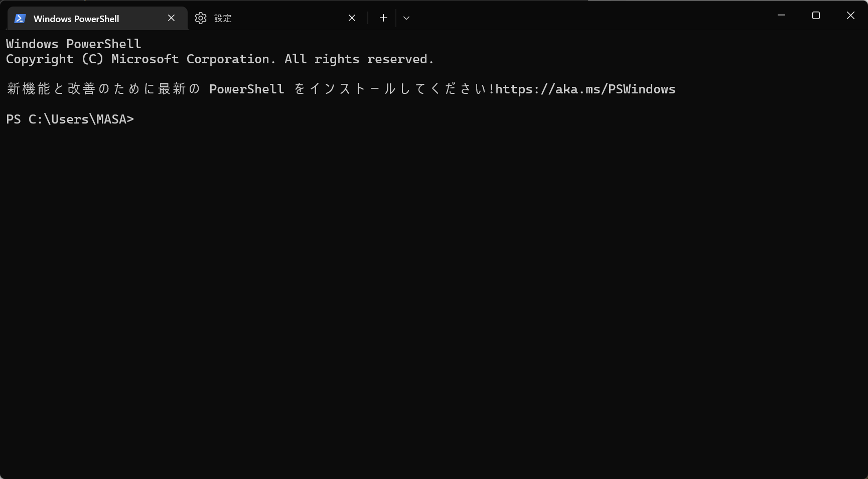
Task: Open a new tab with the plus icon
Action: coord(383,18)
